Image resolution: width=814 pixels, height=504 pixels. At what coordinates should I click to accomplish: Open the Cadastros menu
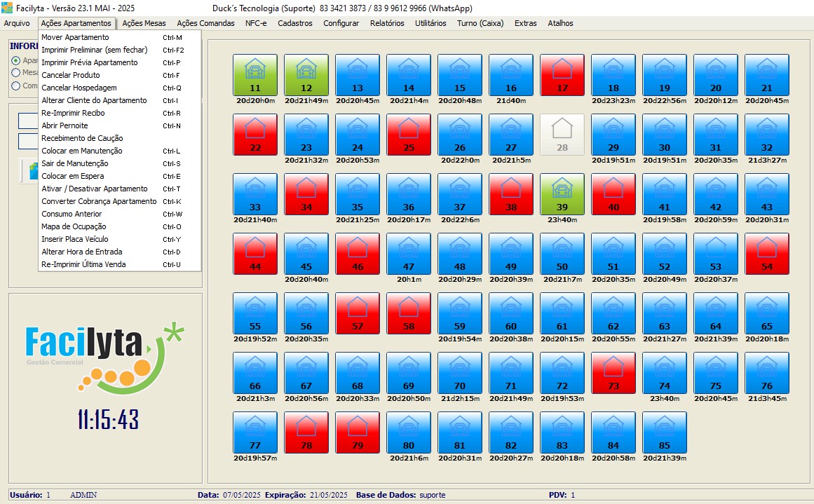pyautogui.click(x=294, y=23)
